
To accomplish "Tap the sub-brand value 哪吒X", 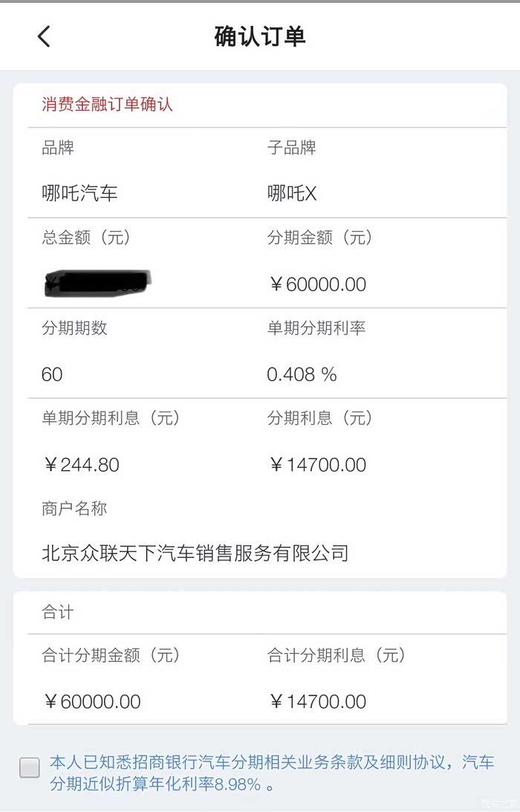I will pos(292,194).
